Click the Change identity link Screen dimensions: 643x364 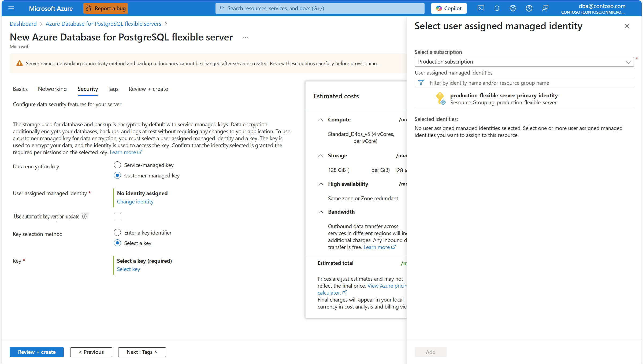click(x=135, y=202)
